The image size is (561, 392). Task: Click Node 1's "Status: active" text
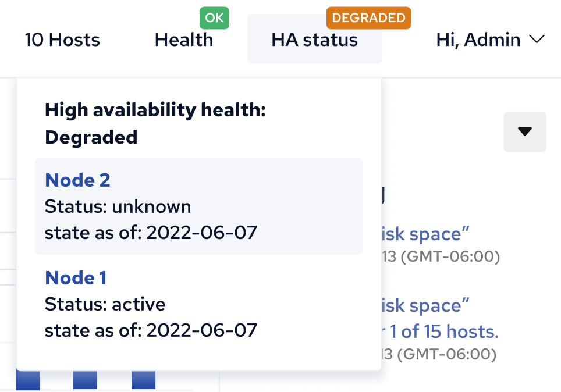[x=105, y=304]
